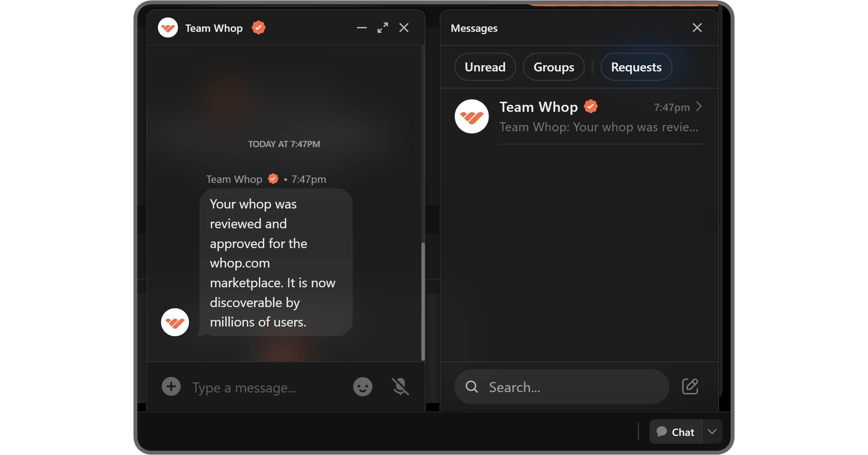Click Team Whop avatar in the Messages list
Screen dimensions: 868x455
point(471,116)
